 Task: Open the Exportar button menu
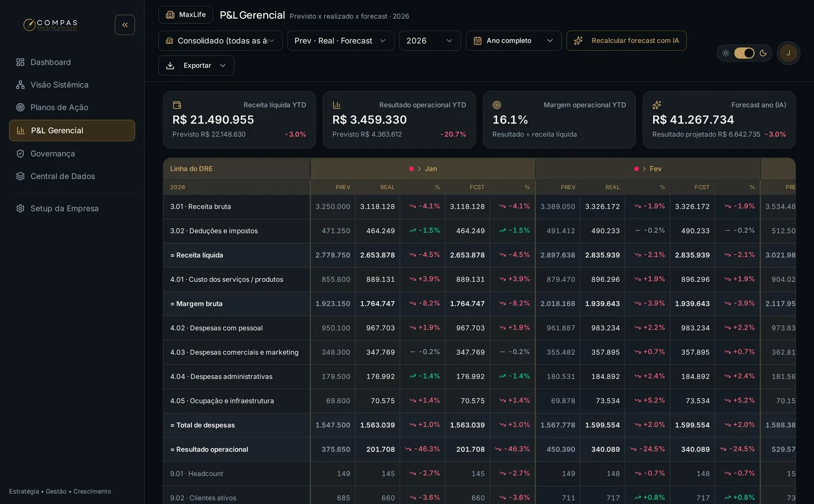(196, 66)
